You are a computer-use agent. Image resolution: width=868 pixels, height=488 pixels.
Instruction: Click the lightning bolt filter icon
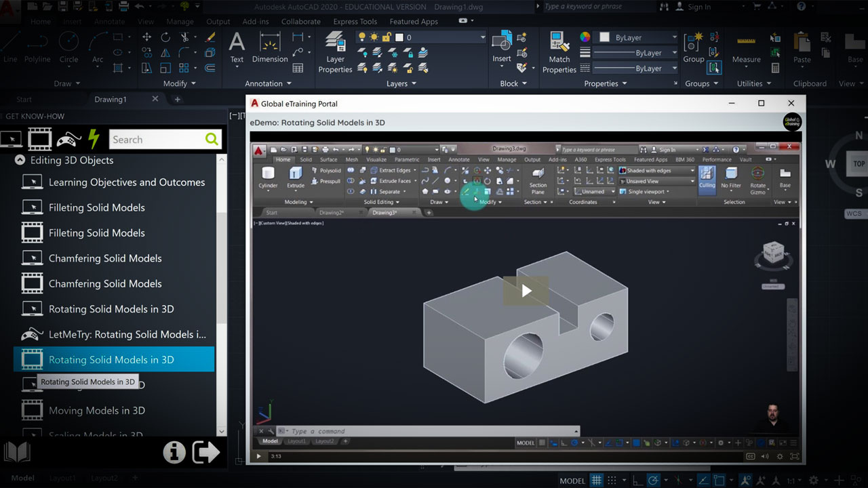pyautogui.click(x=94, y=139)
